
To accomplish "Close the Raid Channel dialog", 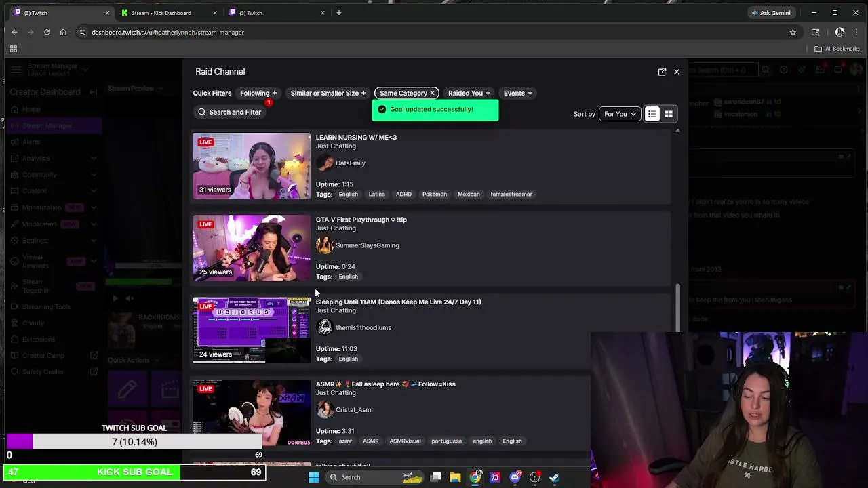I will coord(677,72).
